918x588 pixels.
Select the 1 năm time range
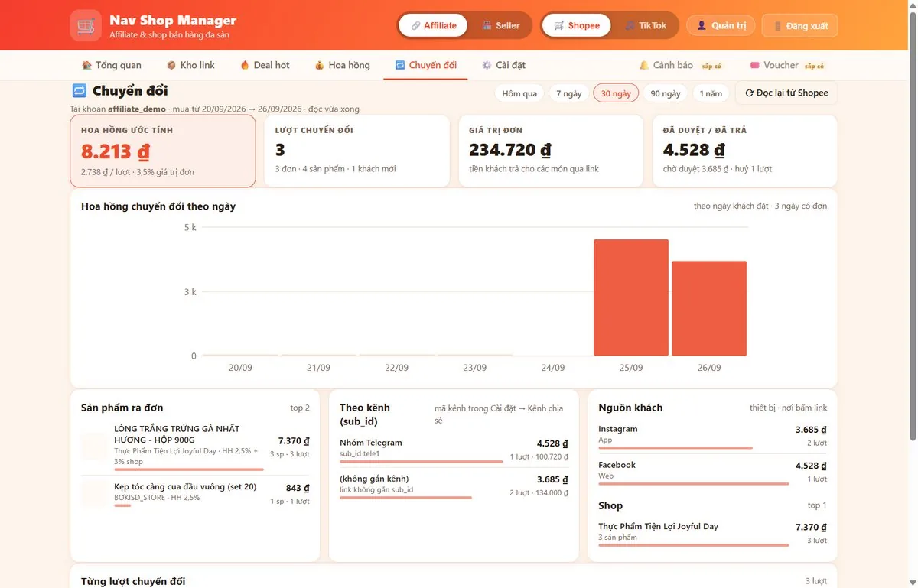711,93
